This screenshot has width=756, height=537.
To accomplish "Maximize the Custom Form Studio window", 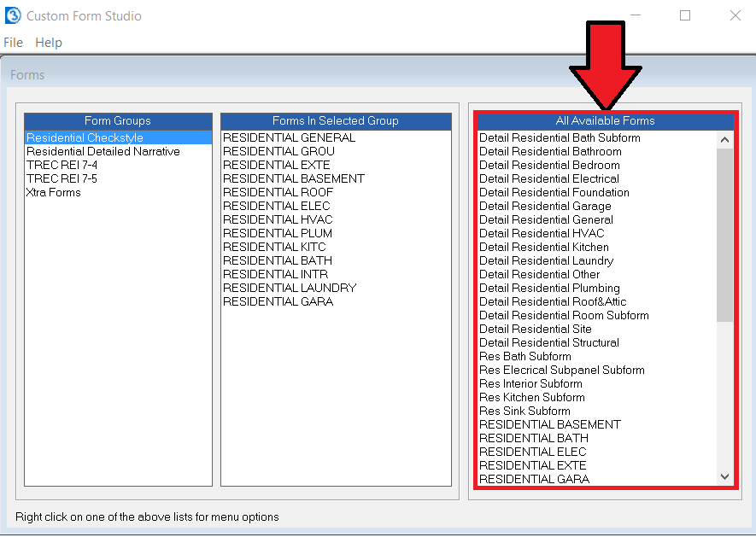I will coord(685,15).
